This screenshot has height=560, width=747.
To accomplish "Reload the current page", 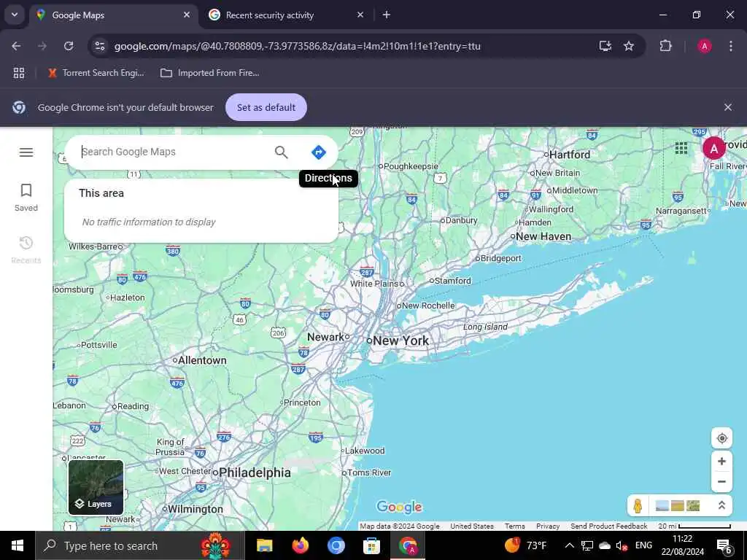I will (69, 46).
